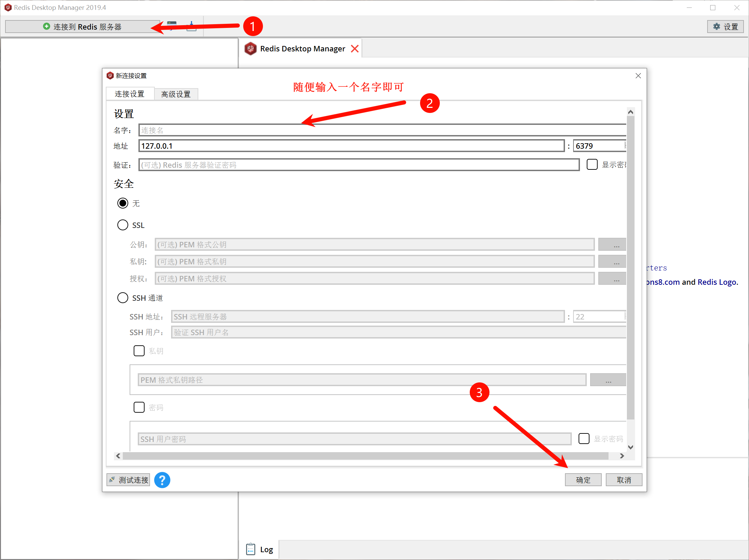The image size is (749, 560).
Task: Click 连接到 Redis 服务器 button
Action: [x=82, y=27]
